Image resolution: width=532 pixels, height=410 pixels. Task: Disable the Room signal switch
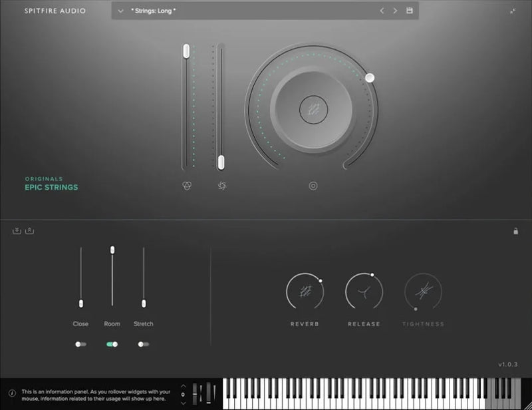(x=112, y=344)
